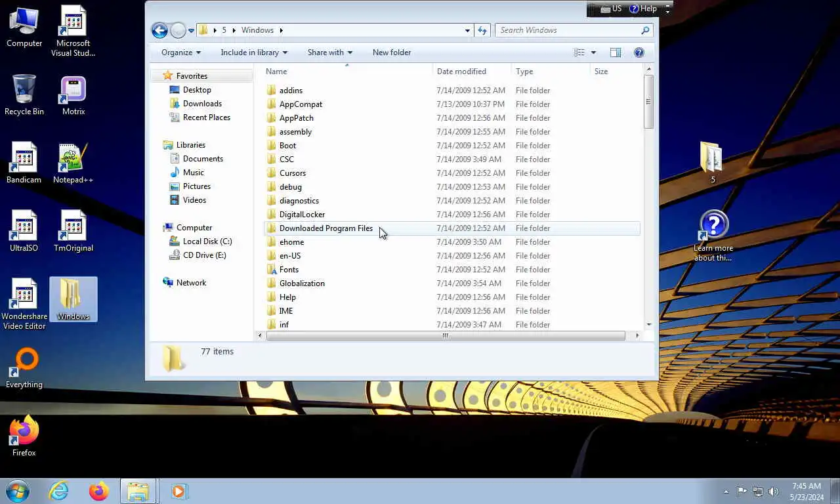Sort by the Date modified column header

pos(472,72)
